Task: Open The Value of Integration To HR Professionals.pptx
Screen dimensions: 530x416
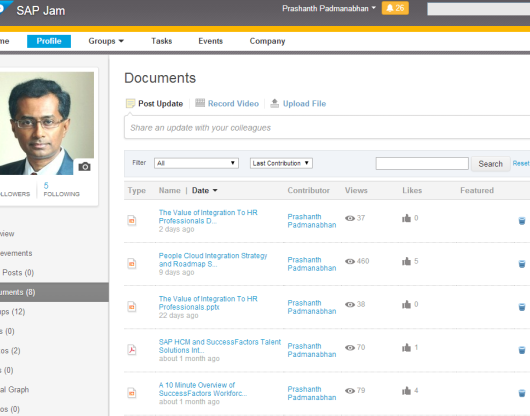Action: [208, 303]
